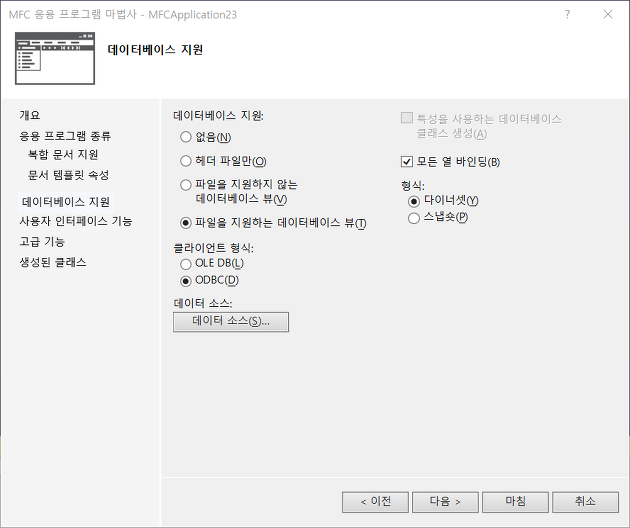Click the 데이터베이스 지원: group label
630x528 pixels.
click(x=218, y=116)
